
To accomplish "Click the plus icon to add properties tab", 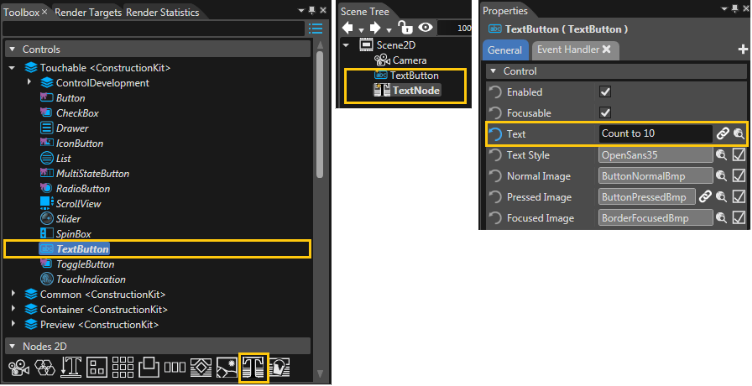I will [x=742, y=49].
